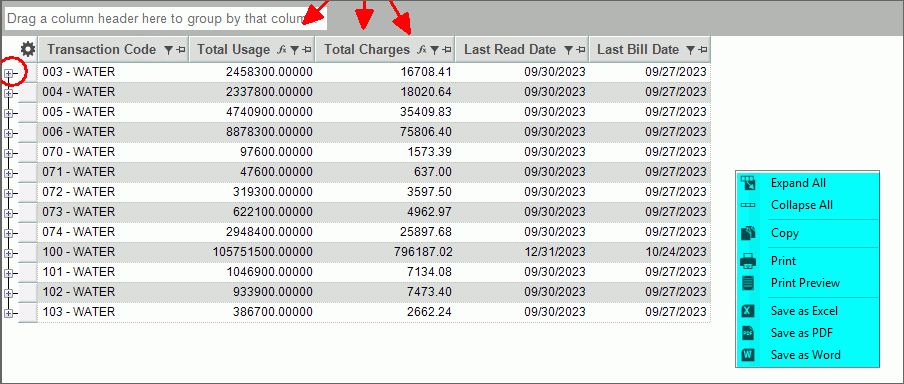Select row header of 103 - WATER row
904x384 pixels.
click(28, 312)
